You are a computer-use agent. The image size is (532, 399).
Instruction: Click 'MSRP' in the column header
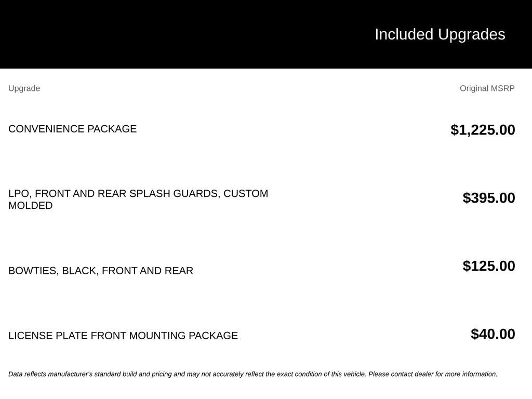(x=502, y=88)
